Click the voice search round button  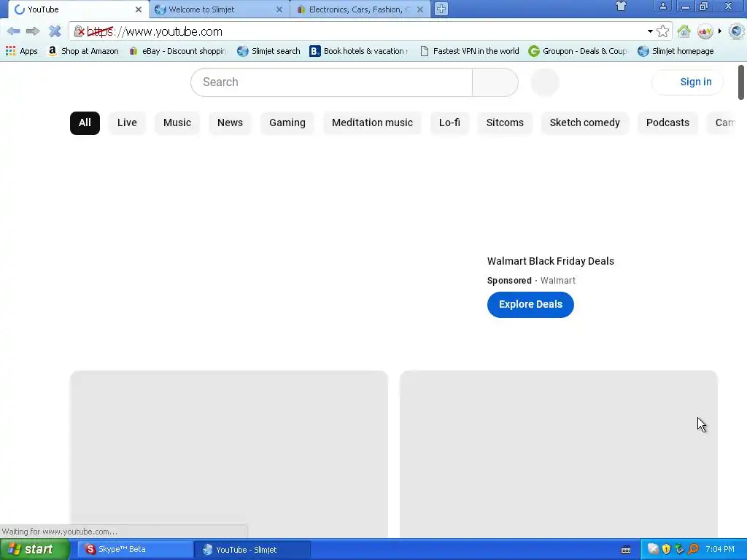pyautogui.click(x=544, y=82)
